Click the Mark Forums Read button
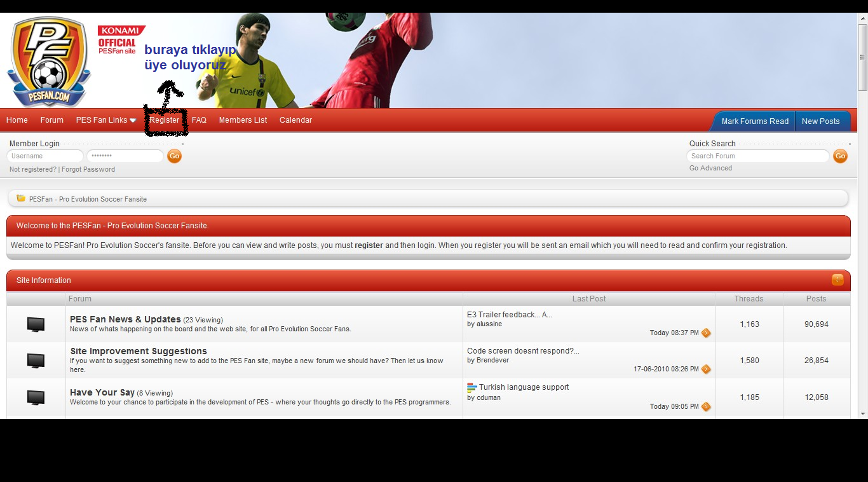868x482 pixels. click(x=755, y=121)
